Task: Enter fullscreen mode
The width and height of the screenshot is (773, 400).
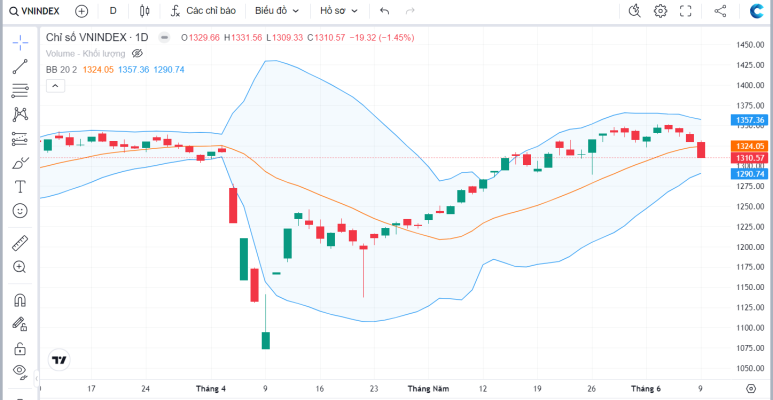Action: pyautogui.click(x=686, y=11)
